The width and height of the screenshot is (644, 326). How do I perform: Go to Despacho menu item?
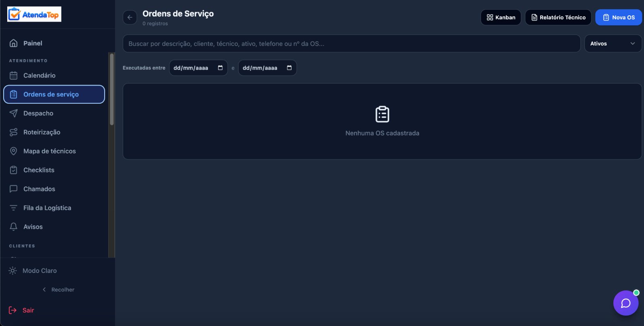(x=54, y=113)
